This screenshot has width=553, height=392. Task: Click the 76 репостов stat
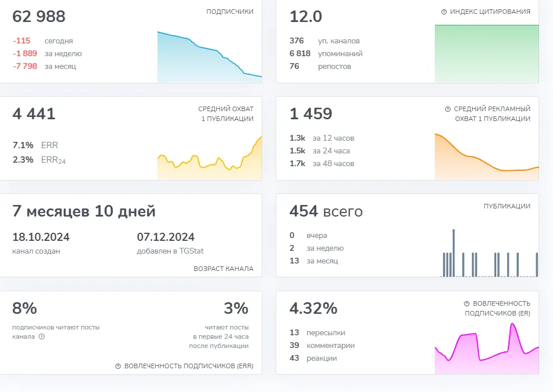click(x=320, y=66)
